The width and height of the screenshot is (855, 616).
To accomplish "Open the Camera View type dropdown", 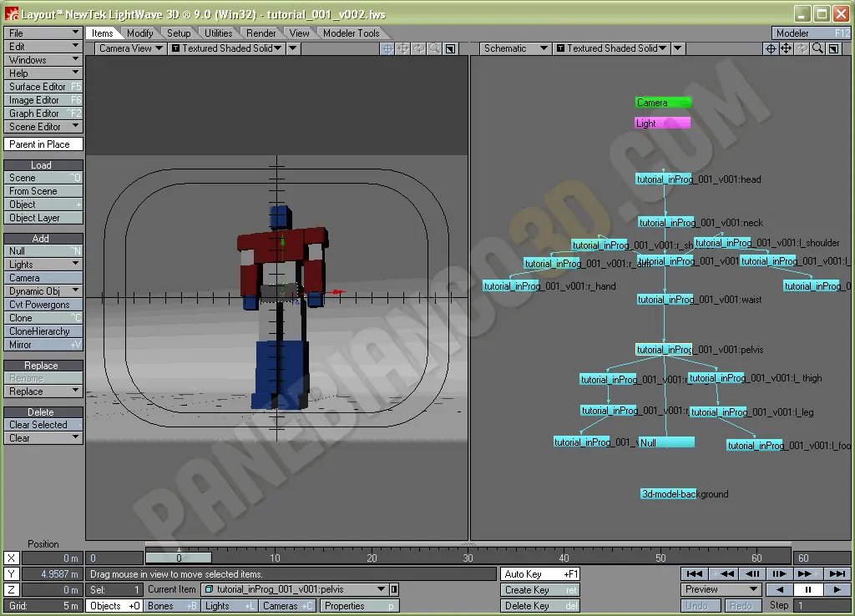I will (x=130, y=48).
